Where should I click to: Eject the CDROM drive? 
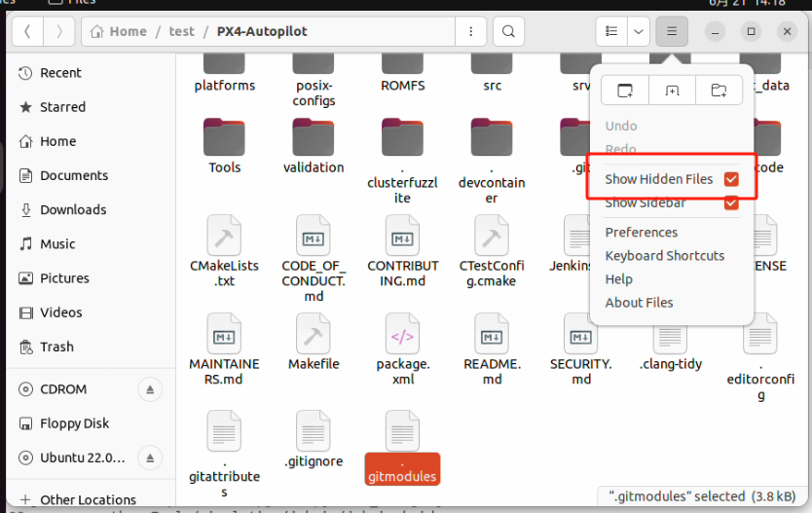click(150, 389)
